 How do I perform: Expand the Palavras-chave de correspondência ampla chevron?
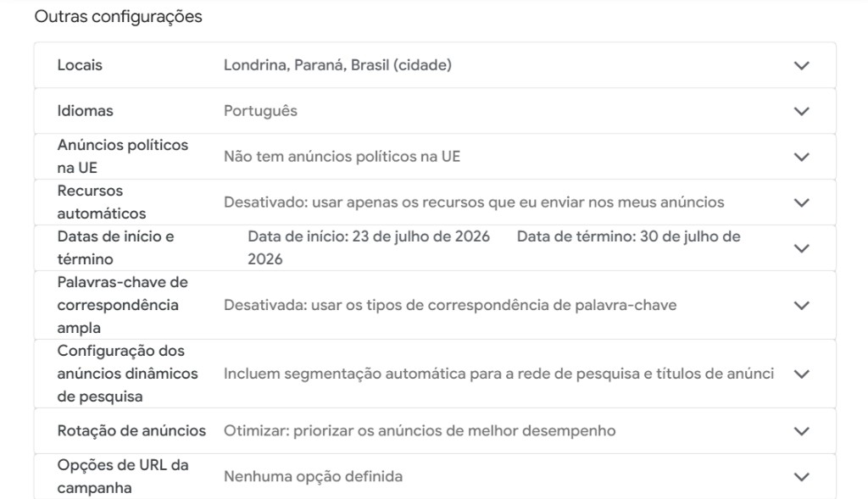tap(802, 305)
